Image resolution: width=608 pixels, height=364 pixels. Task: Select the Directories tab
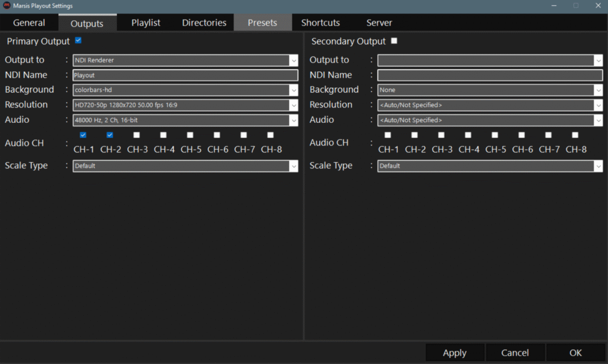(204, 23)
